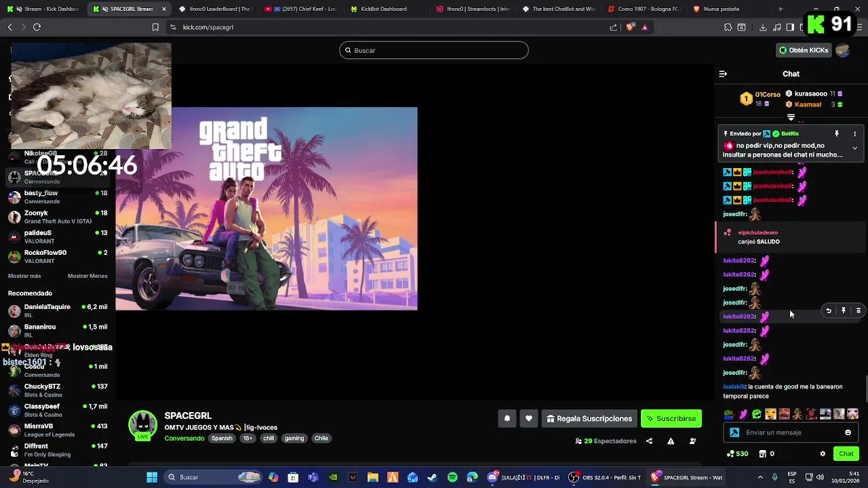Open ChuckyBTZ recommended channel
Image resolution: width=868 pixels, height=488 pixels.
[58, 390]
